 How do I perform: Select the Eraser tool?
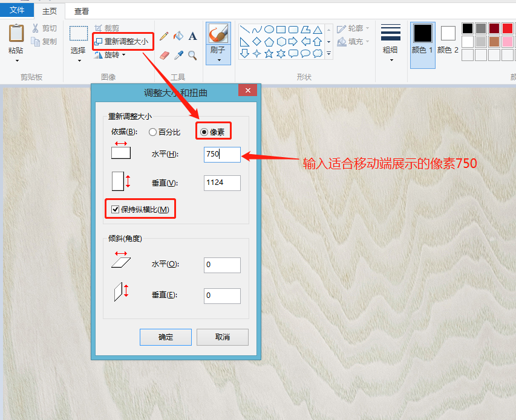coord(164,55)
